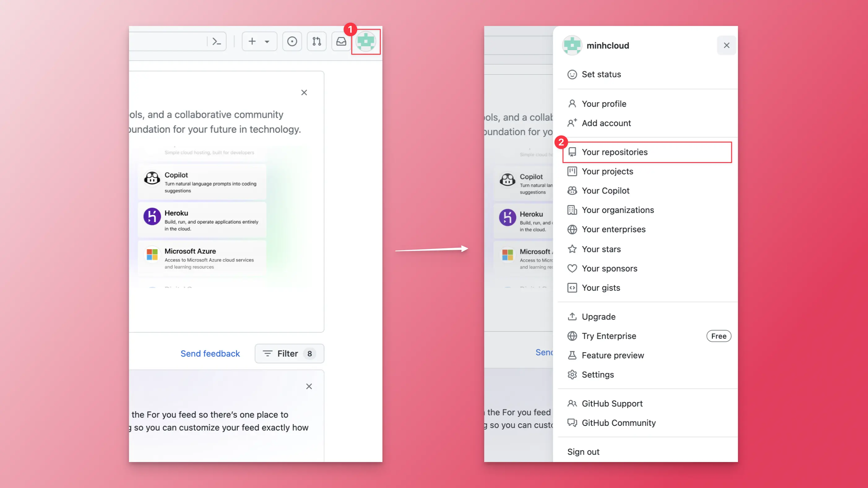Screen dimensions: 868x488
Task: Open Your Copilot menu item
Action: click(x=647, y=191)
